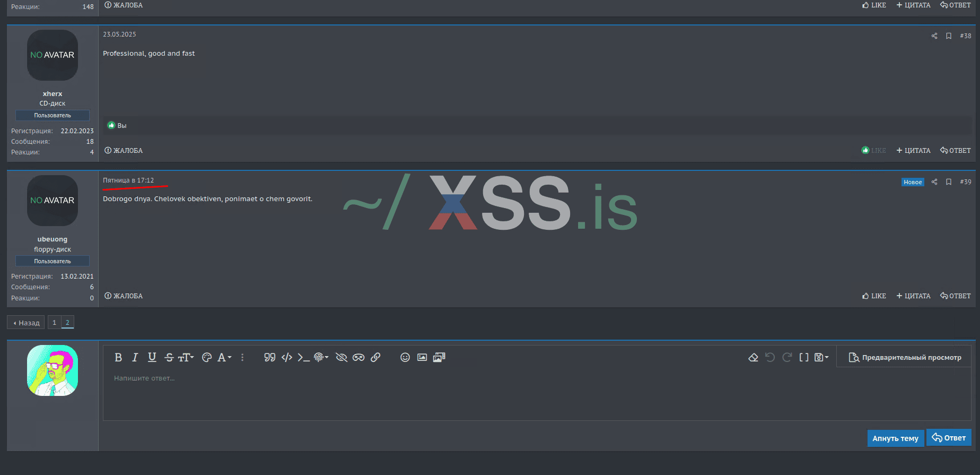This screenshot has width=980, height=475.
Task: Open xherx's user profile name
Action: tap(52, 94)
